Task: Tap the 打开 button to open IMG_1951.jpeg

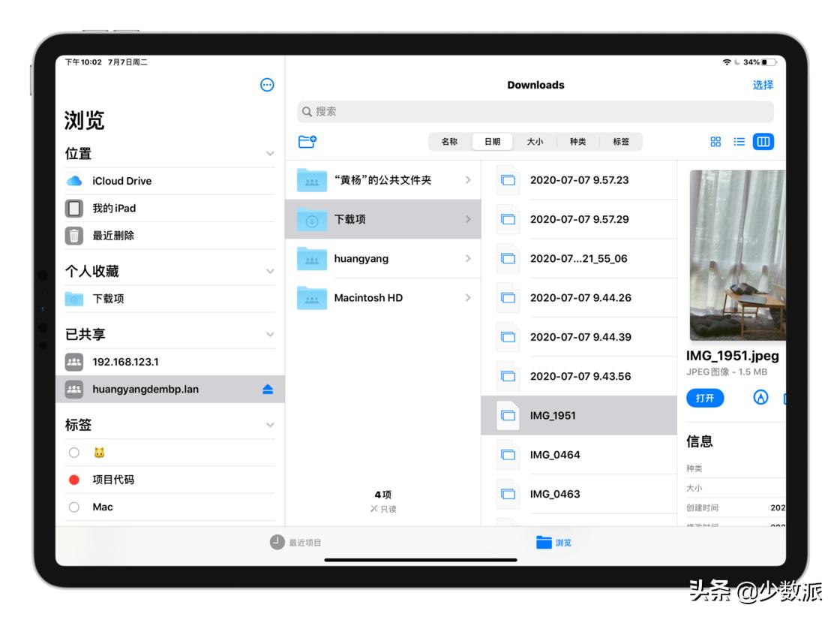Action: (705, 398)
